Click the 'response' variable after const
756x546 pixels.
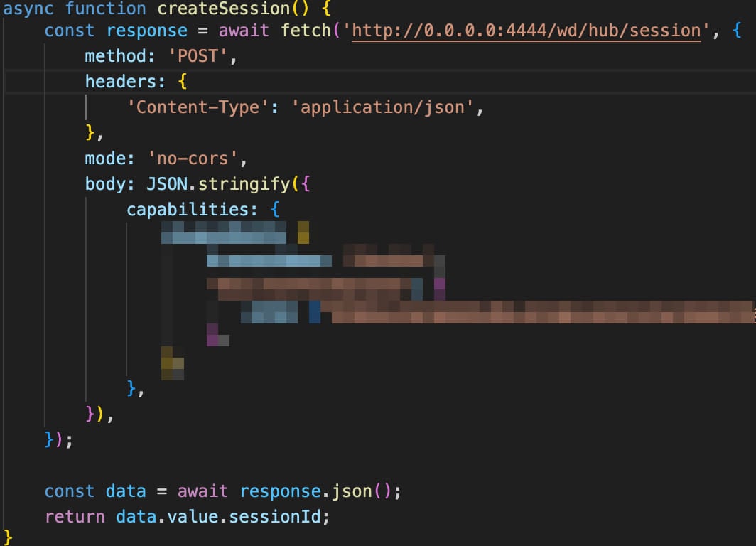146,31
